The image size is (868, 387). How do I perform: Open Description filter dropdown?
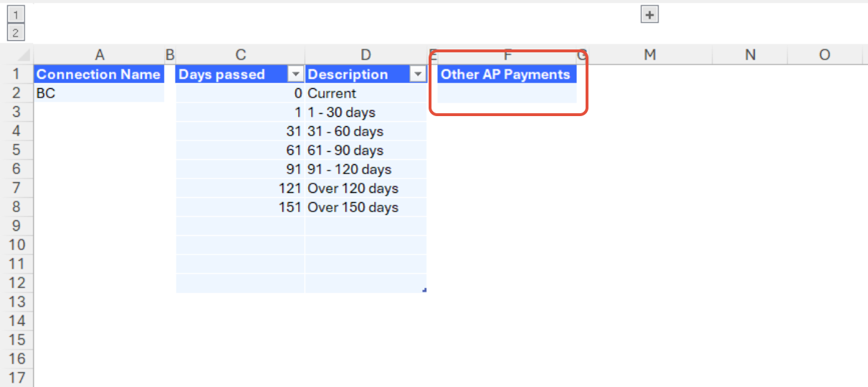417,75
